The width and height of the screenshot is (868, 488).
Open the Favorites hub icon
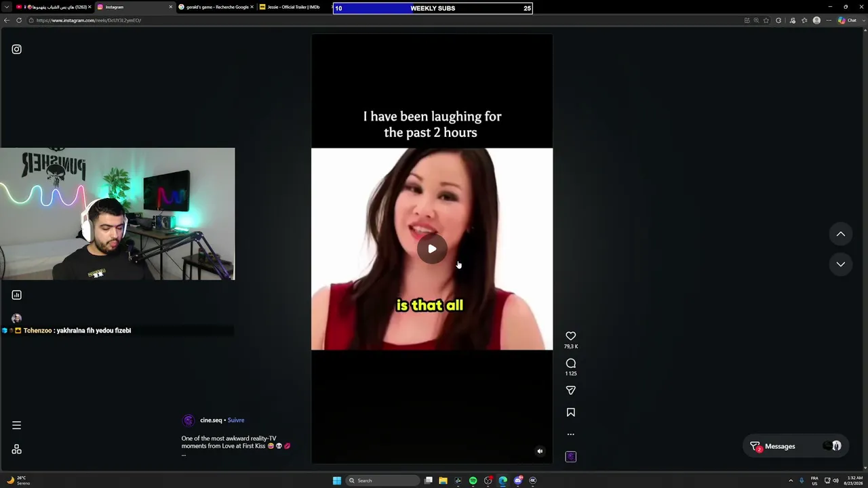[x=804, y=20]
